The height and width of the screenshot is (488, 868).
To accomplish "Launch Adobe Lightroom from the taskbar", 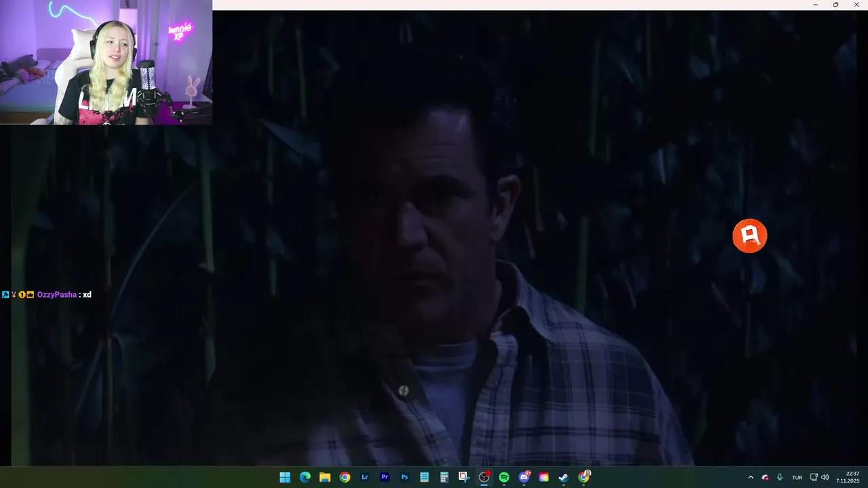I will pyautogui.click(x=365, y=477).
